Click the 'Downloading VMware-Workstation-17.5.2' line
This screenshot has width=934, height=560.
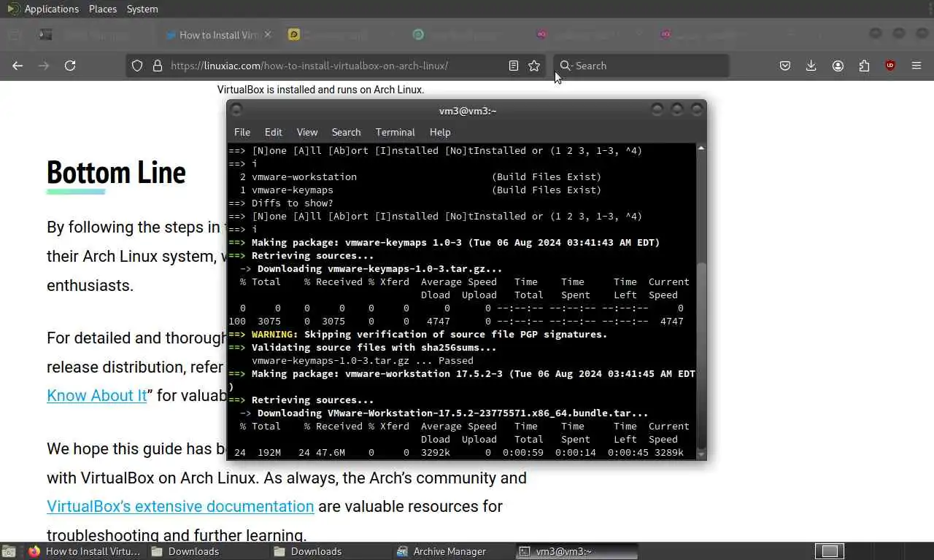pyautogui.click(x=444, y=413)
